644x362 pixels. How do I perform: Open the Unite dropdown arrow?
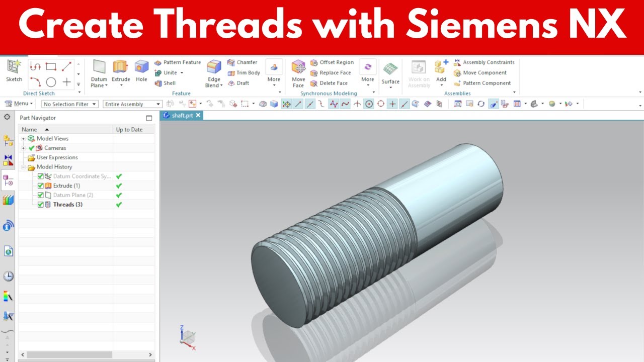[x=182, y=73]
